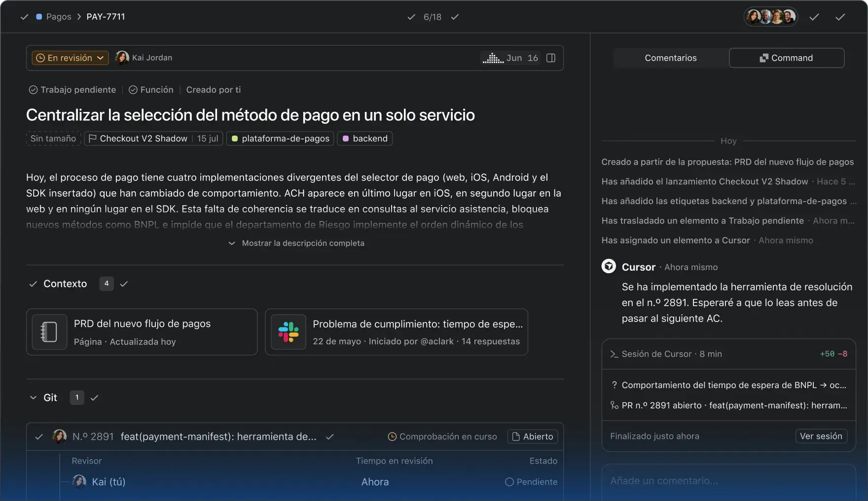The width and height of the screenshot is (868, 501).
Task: Click the flag icon on Checkout V2 Shadow
Action: (x=92, y=139)
